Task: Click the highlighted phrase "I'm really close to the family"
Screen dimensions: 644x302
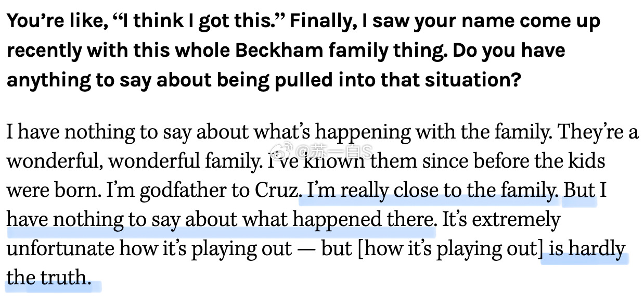Action: coord(432,191)
